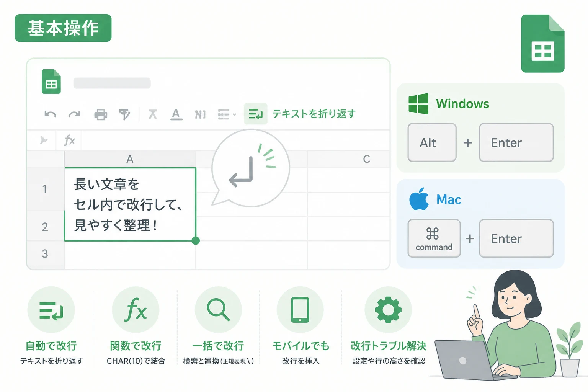The image size is (588, 392).
Task: Click the 一括で改行 label
Action: pyautogui.click(x=218, y=346)
